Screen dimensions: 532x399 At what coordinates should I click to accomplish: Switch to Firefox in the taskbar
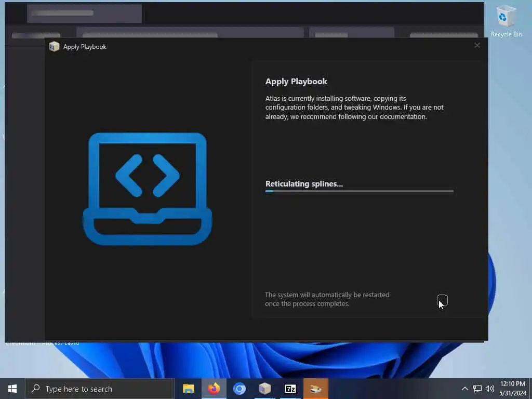pos(214,389)
